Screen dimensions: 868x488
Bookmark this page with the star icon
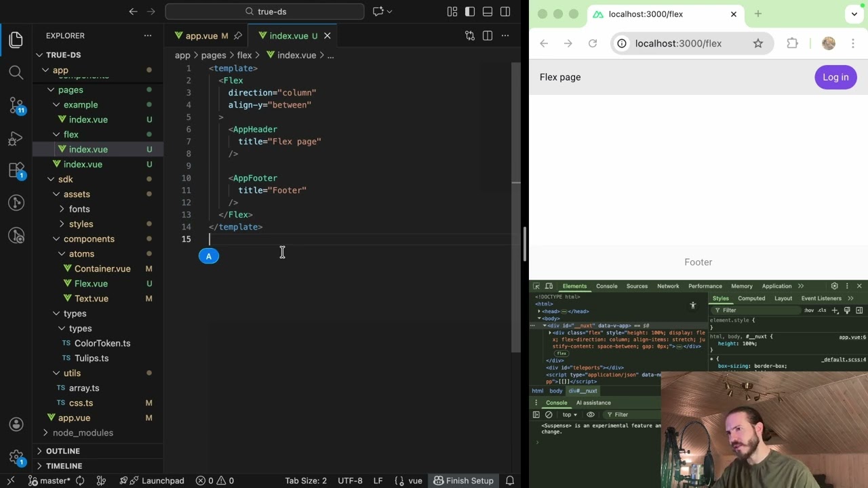coord(758,43)
